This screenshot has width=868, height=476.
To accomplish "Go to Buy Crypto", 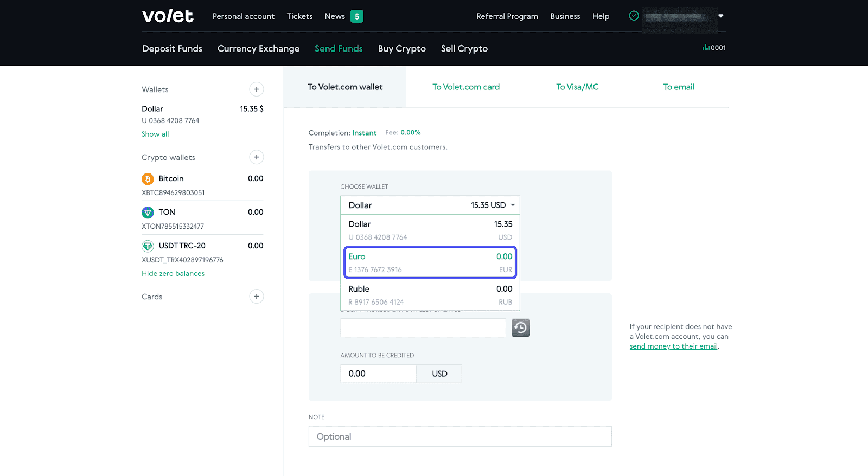I will (402, 49).
